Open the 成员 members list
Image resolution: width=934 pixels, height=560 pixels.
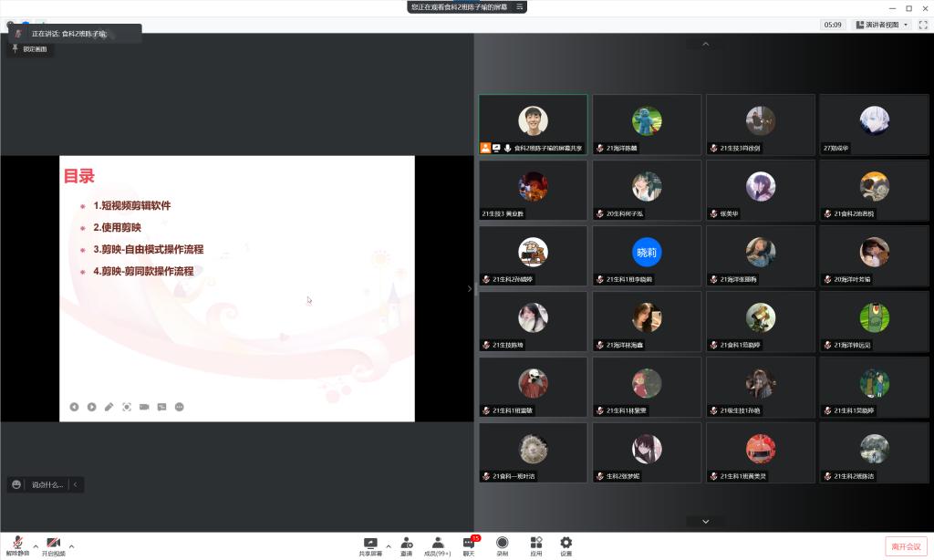[438, 545]
